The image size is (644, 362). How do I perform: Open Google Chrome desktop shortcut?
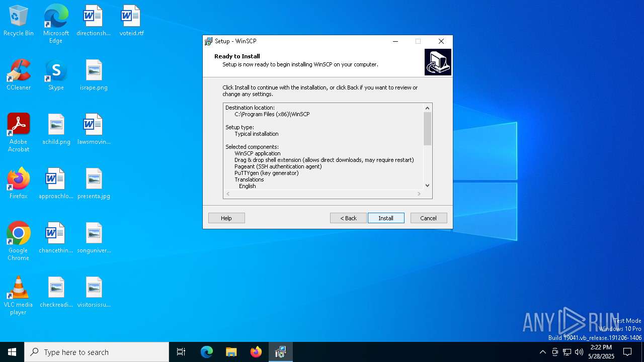pyautogui.click(x=19, y=241)
